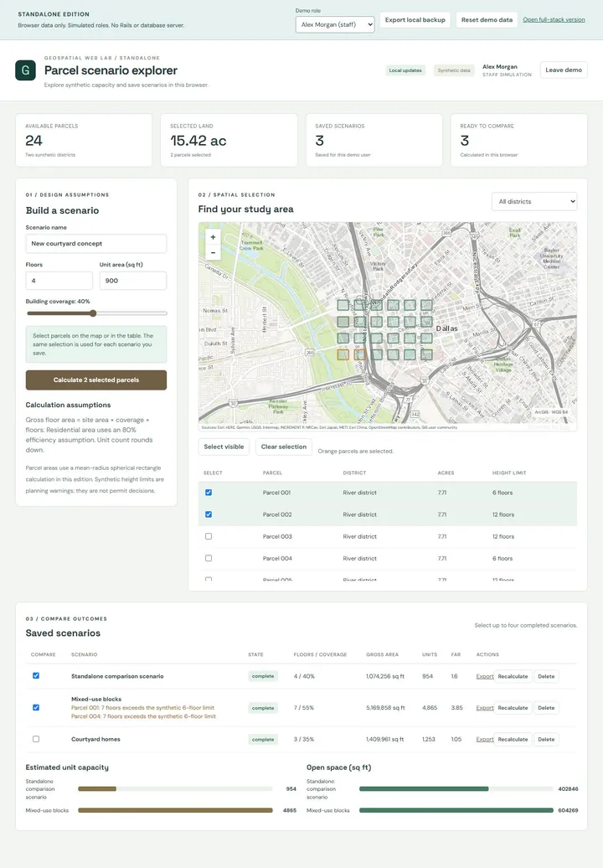Open full-stack version link
The image size is (603, 868).
[554, 20]
